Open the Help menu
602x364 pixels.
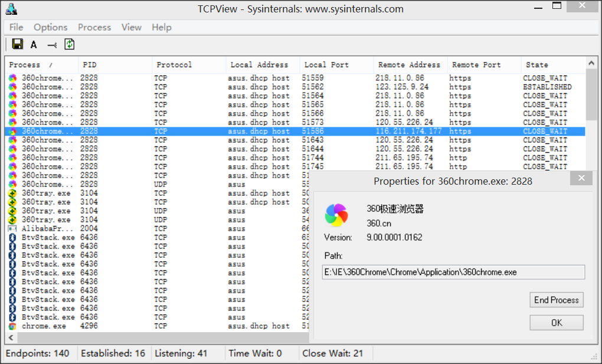coord(161,27)
